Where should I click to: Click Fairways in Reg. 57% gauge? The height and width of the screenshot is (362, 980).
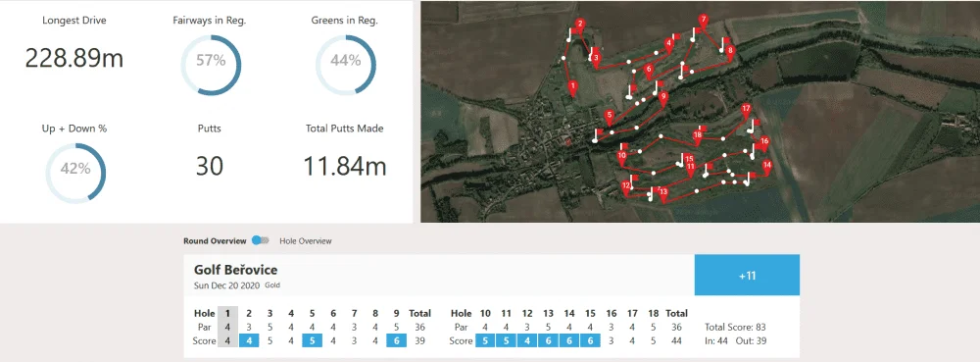click(211, 65)
